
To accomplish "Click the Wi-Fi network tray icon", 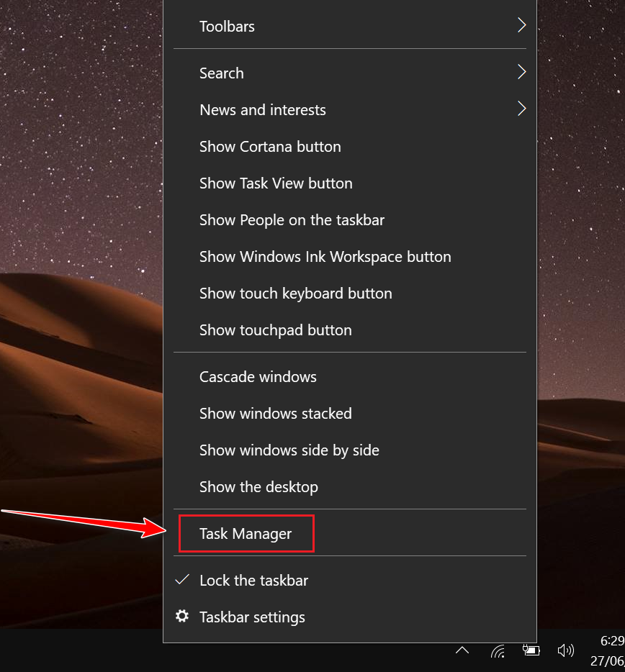I will pos(498,651).
